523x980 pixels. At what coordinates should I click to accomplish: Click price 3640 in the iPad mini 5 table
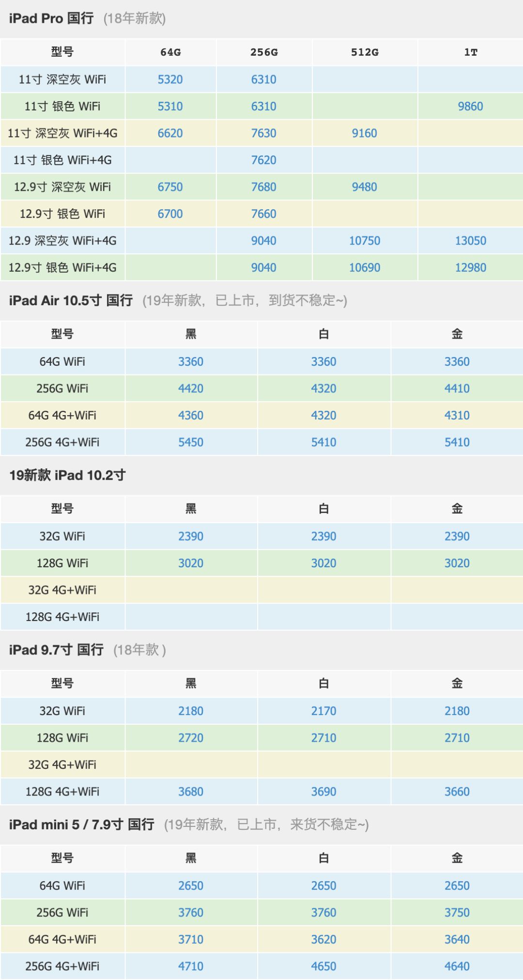click(457, 940)
